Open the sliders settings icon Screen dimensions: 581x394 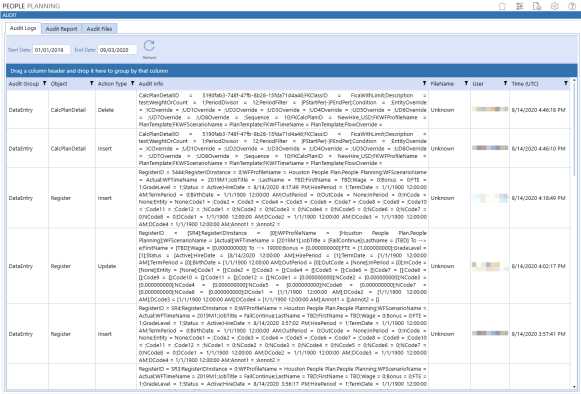(519, 6)
